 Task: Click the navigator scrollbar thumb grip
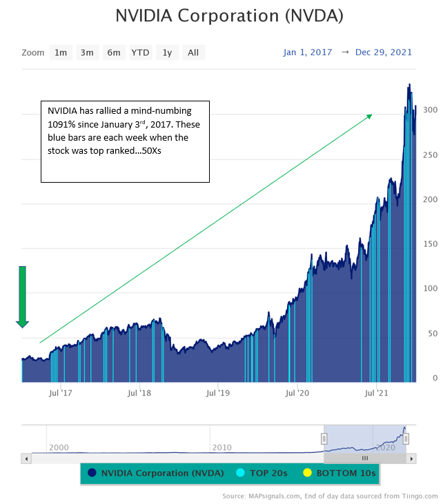(365, 458)
